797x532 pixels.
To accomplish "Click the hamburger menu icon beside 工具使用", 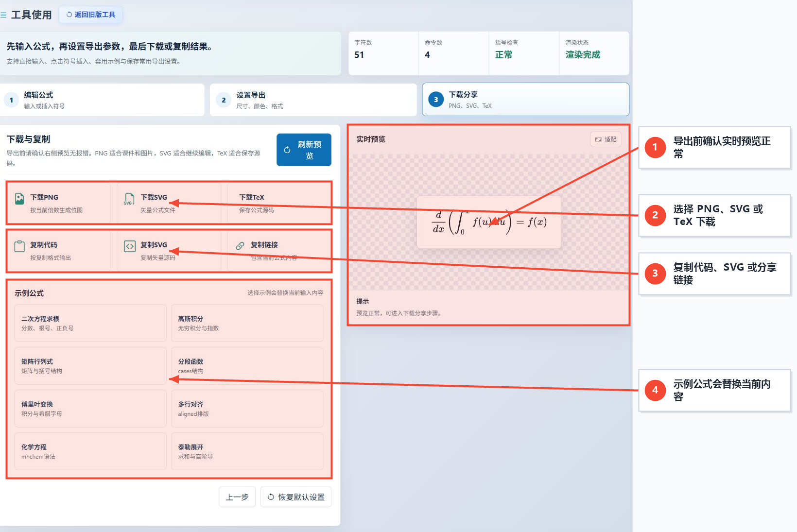I will click(x=3, y=15).
